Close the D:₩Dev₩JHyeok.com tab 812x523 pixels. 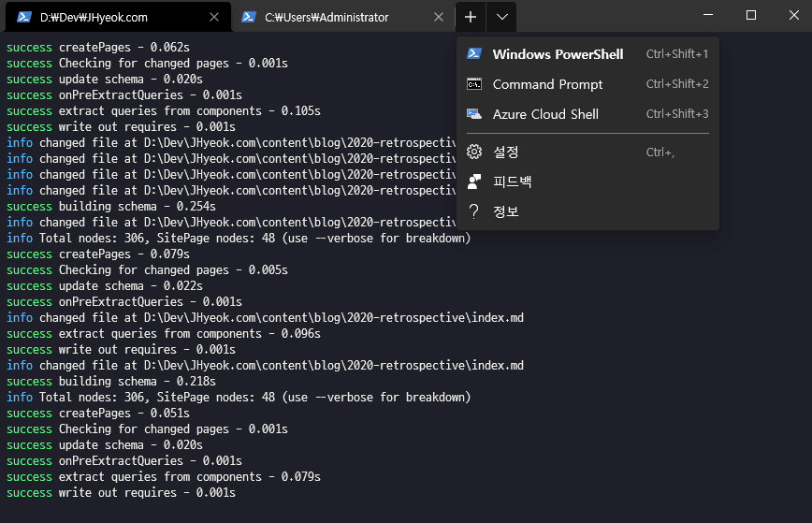(x=214, y=17)
